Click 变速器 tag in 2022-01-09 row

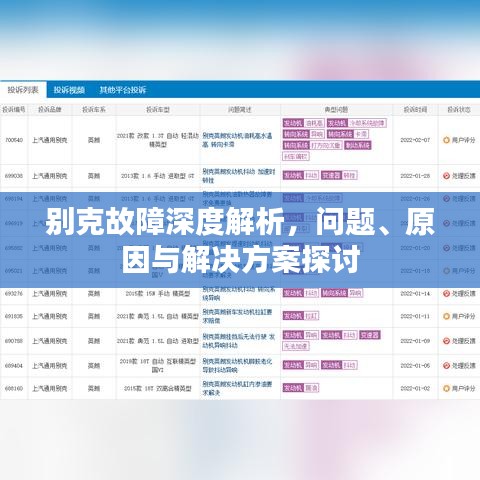(370, 335)
